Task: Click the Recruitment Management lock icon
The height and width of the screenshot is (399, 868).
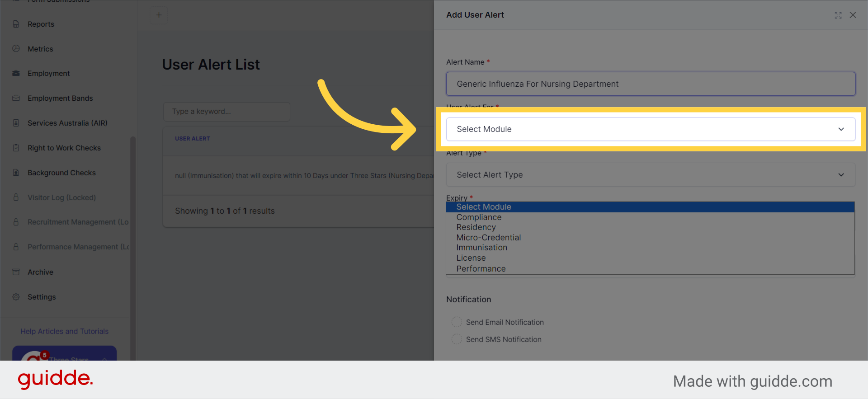Action: 16,222
